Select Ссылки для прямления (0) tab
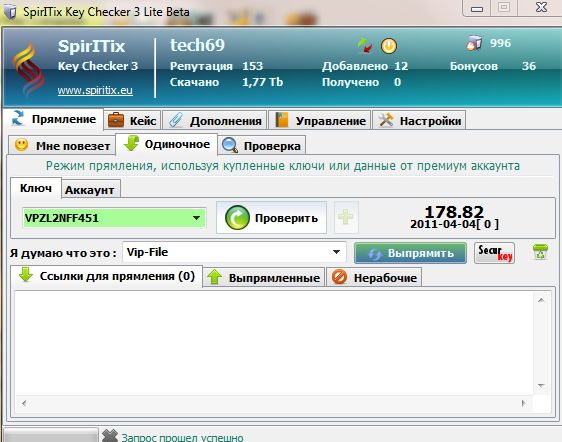Image resolution: width=562 pixels, height=442 pixels. (x=106, y=276)
